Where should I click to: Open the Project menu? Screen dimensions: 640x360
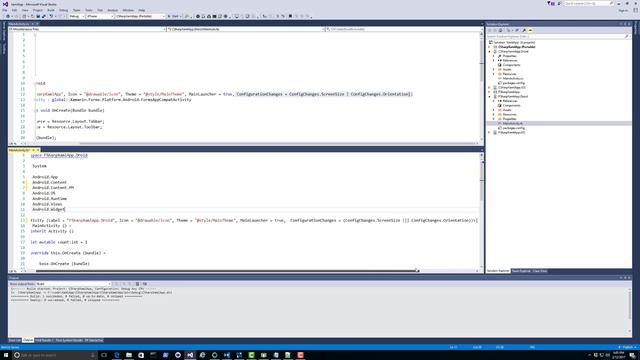(38, 10)
